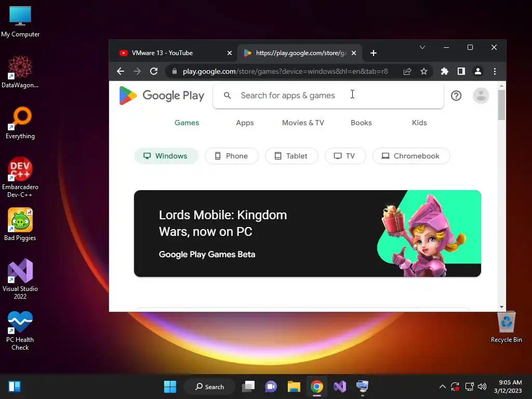The height and width of the screenshot is (399, 532).
Task: Click the Chrome forward arrow
Action: tap(137, 71)
